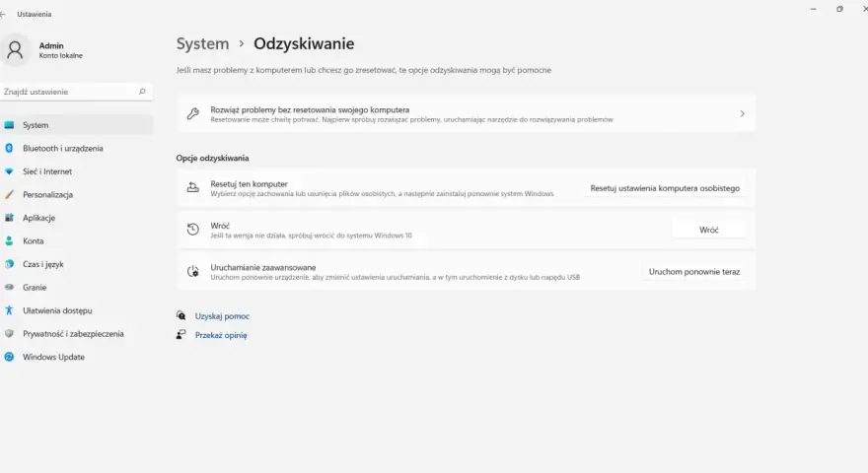Click the Windows Update refresh icon
This screenshot has height=473, width=868.
[x=10, y=357]
